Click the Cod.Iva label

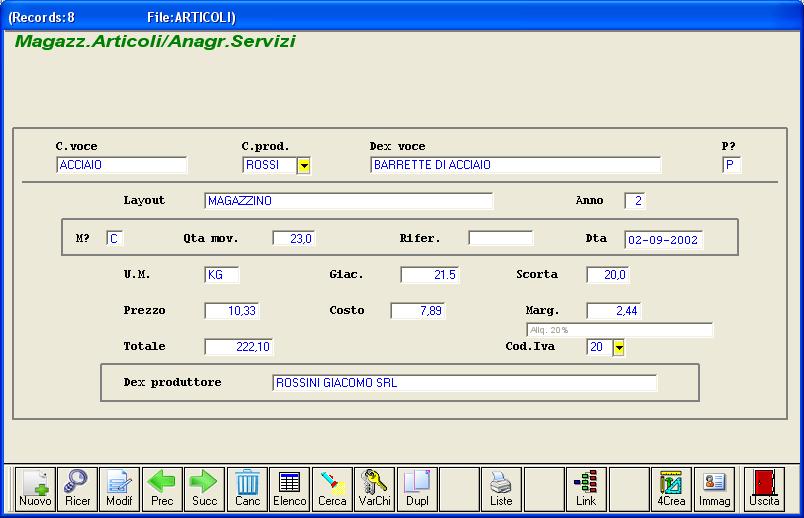tap(530, 346)
